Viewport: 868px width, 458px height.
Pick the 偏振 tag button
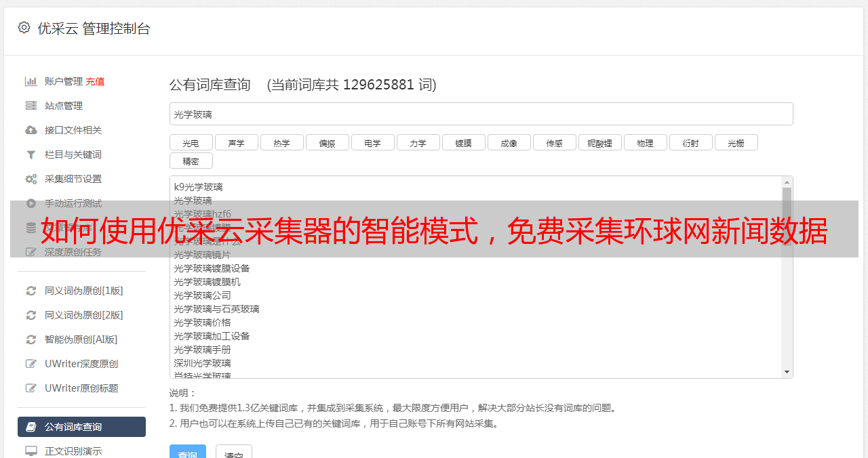(x=328, y=143)
